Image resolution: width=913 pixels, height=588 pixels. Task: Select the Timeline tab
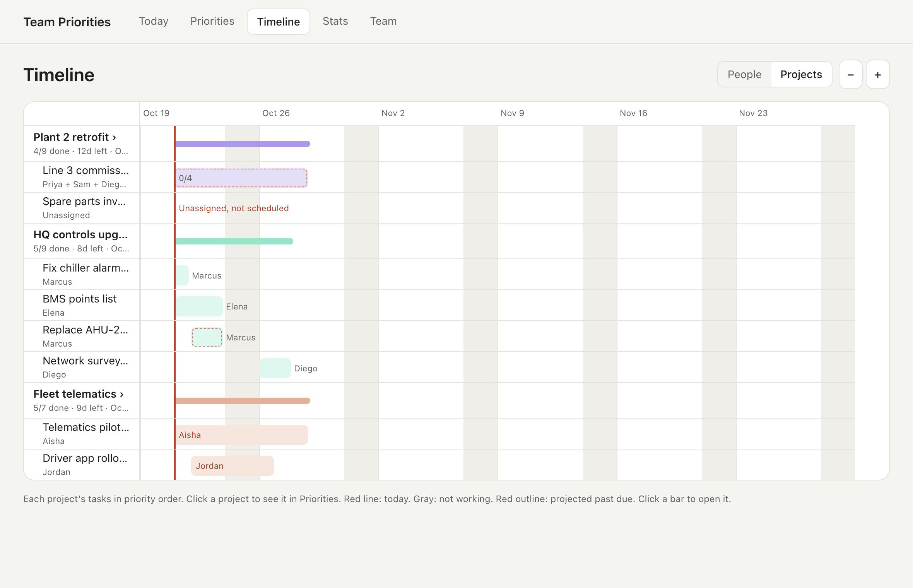tap(279, 22)
